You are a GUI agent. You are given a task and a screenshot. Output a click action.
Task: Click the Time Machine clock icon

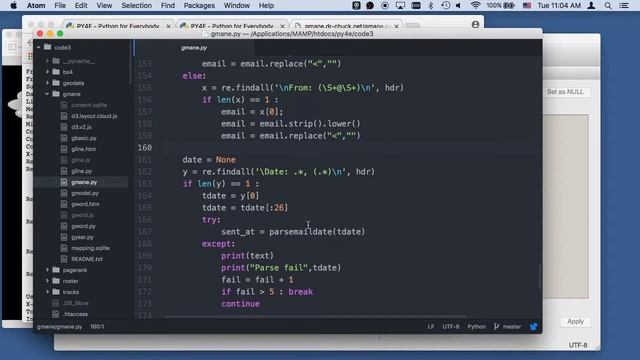tap(445, 5)
